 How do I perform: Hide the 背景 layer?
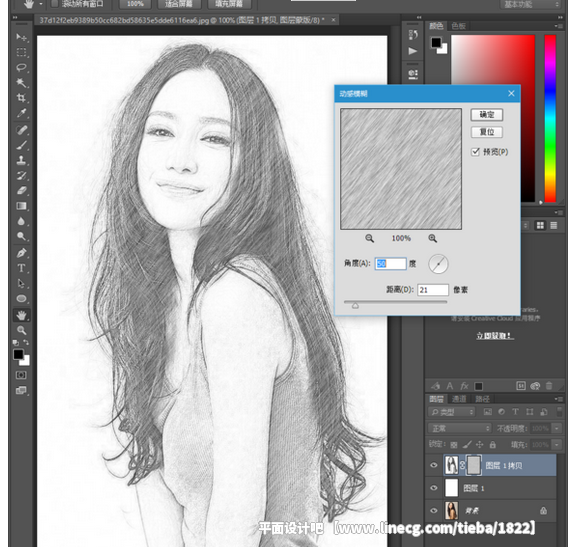(x=434, y=511)
